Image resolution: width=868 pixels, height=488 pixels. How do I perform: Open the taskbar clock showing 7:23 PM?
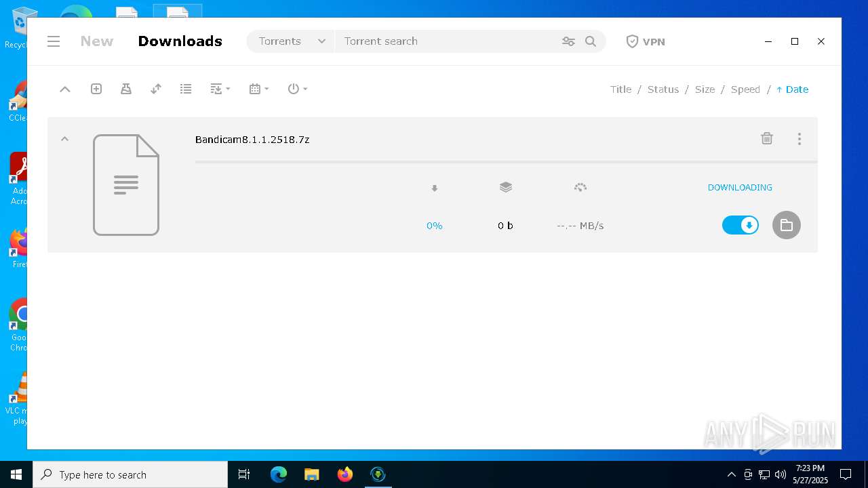click(810, 474)
